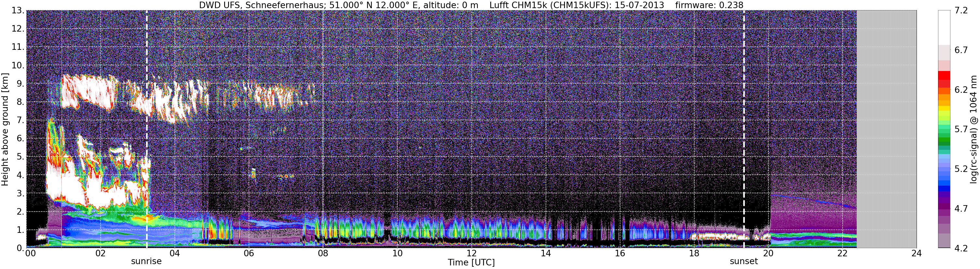Click the time axis tick '18'

click(x=694, y=254)
